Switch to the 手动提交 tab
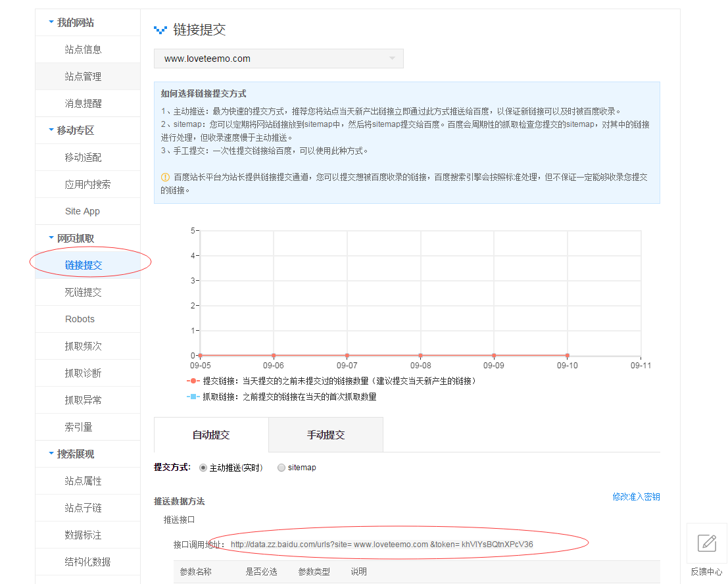 click(x=326, y=435)
